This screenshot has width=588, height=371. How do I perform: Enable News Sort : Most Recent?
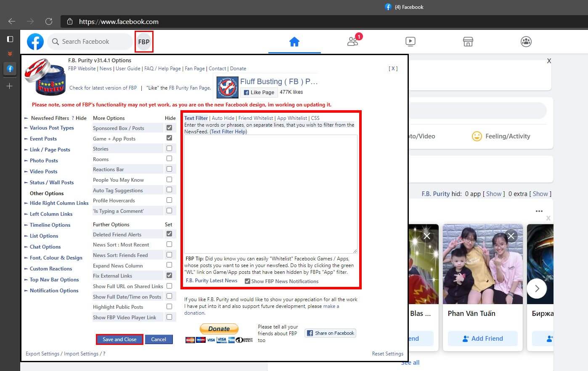tap(169, 244)
